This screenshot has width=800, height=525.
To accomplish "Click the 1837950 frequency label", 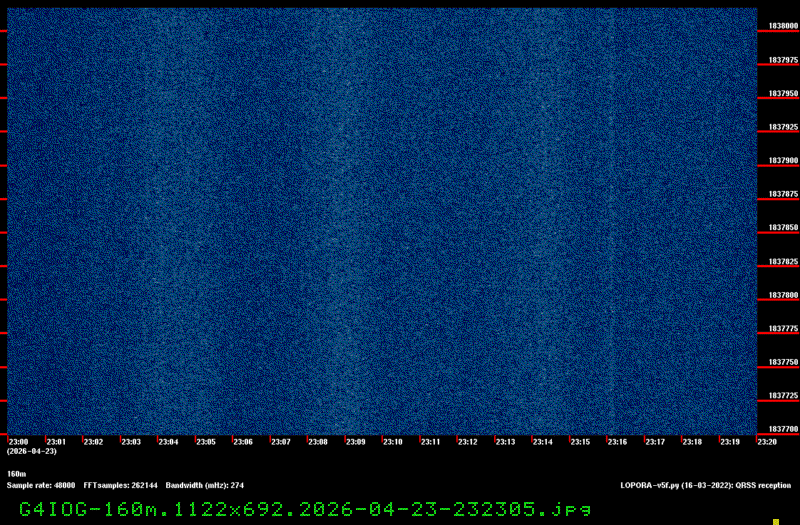I will pos(783,94).
